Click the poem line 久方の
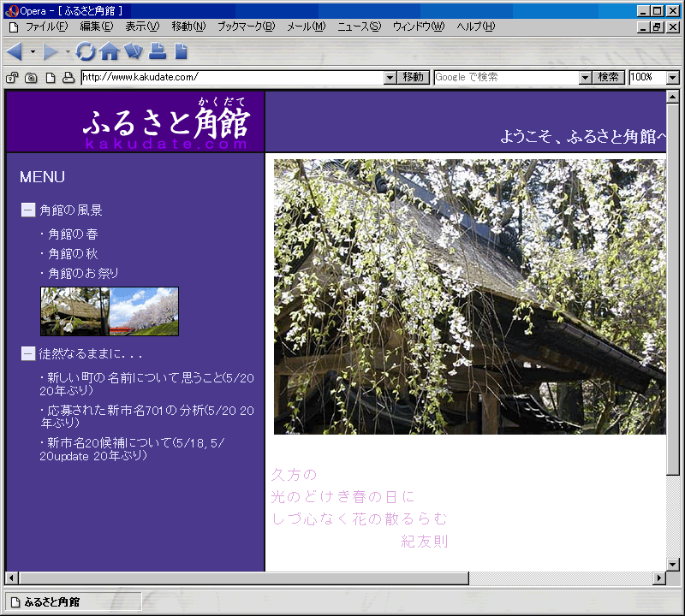 click(294, 475)
